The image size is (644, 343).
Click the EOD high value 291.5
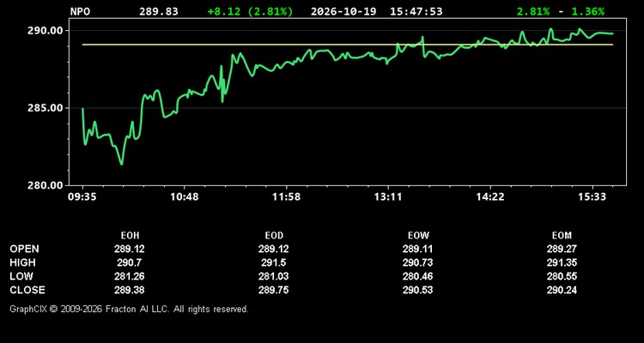(274, 262)
